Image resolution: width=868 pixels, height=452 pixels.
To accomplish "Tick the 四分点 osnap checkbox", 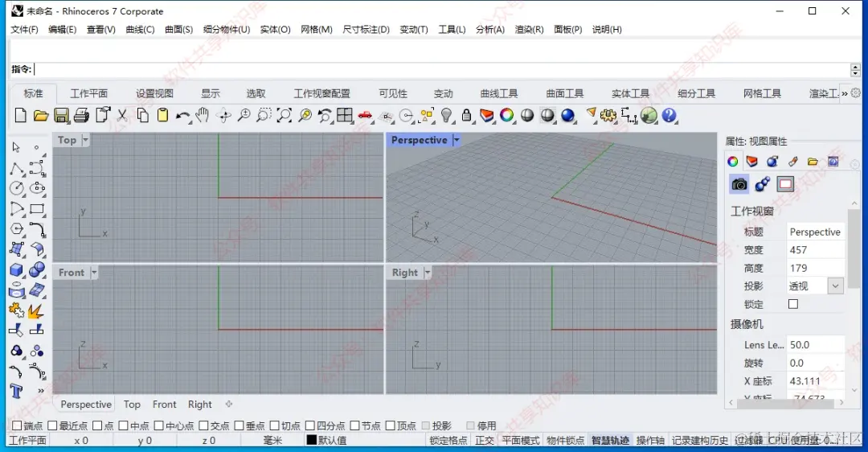I will coord(310,425).
